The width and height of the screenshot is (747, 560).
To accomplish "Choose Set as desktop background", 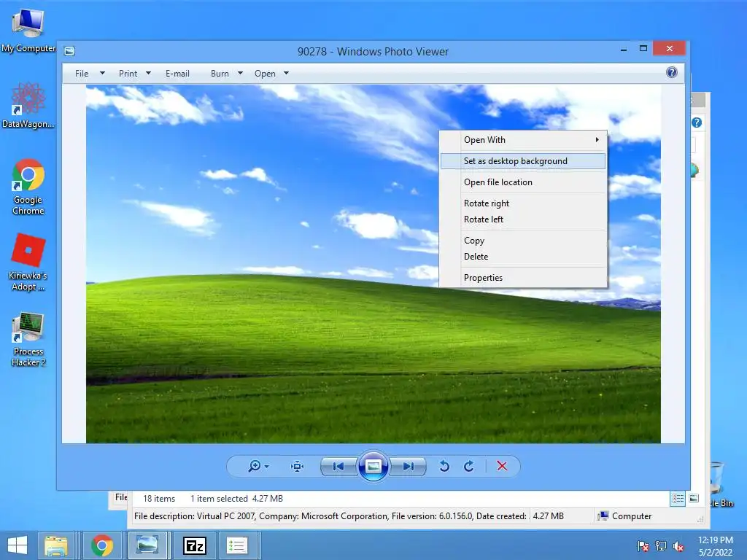I will coord(523,161).
